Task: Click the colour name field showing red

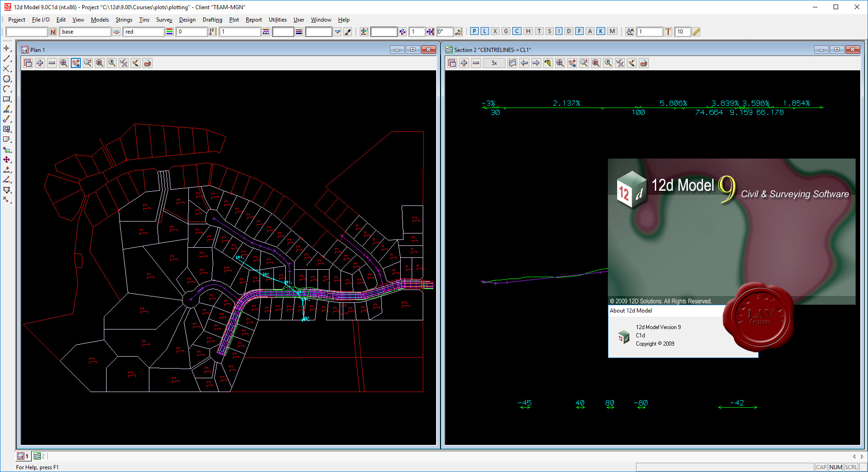Action: pos(143,32)
